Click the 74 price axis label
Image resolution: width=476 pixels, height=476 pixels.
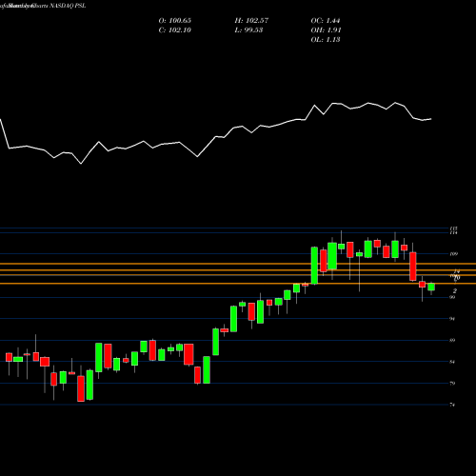point(452,405)
